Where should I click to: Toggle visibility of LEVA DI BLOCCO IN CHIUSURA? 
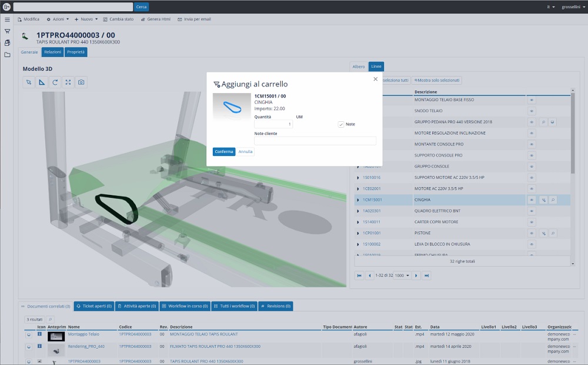click(532, 244)
